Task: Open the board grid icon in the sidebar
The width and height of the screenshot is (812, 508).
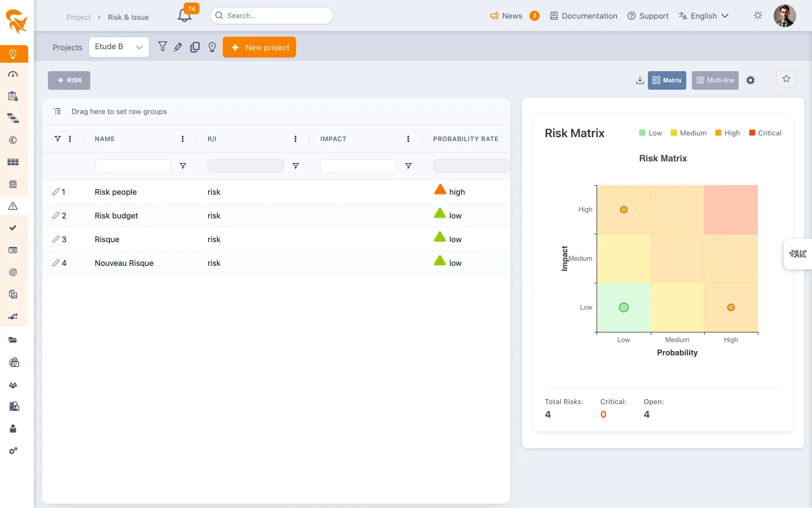Action: pyautogui.click(x=13, y=162)
